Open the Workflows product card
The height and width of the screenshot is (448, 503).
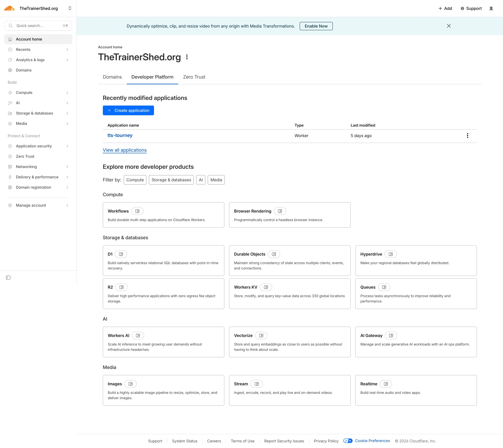tap(164, 215)
